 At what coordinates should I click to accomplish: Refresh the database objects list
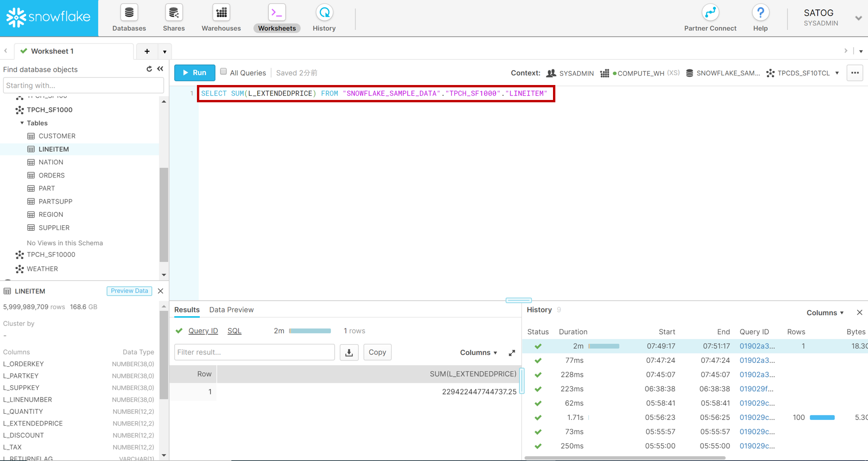[149, 69]
